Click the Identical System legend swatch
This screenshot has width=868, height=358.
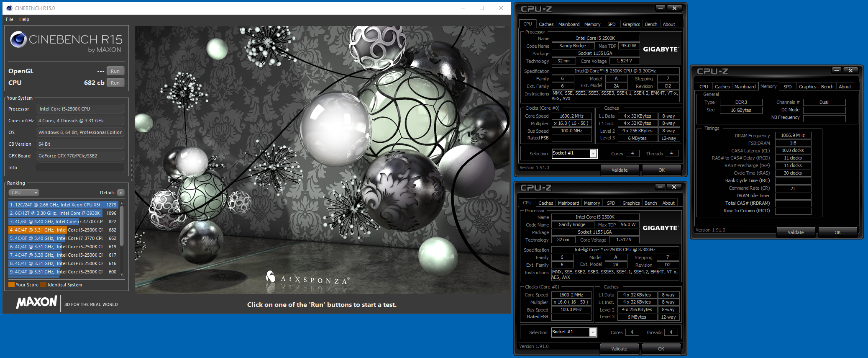pyautogui.click(x=43, y=285)
